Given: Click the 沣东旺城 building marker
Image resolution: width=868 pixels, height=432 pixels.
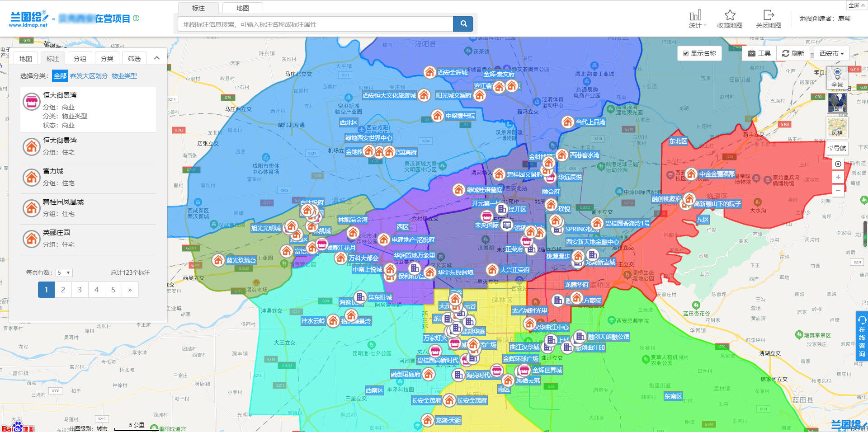Looking at the screenshot, I should click(x=360, y=297).
